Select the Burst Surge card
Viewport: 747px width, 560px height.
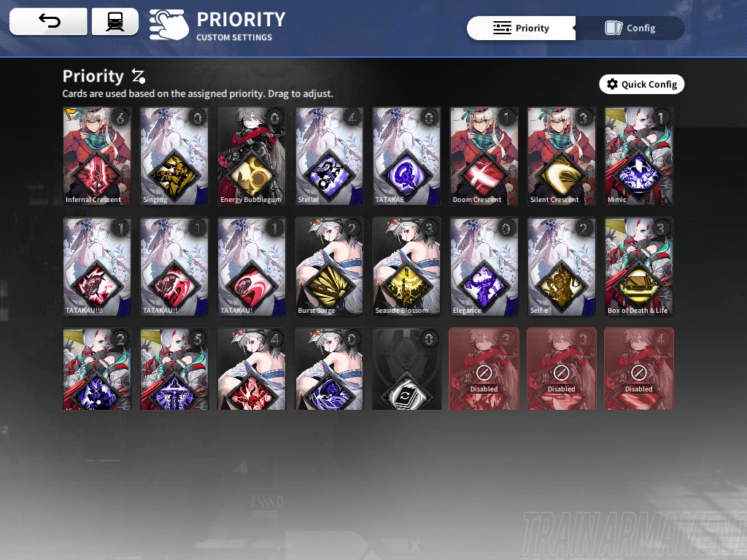(x=329, y=267)
